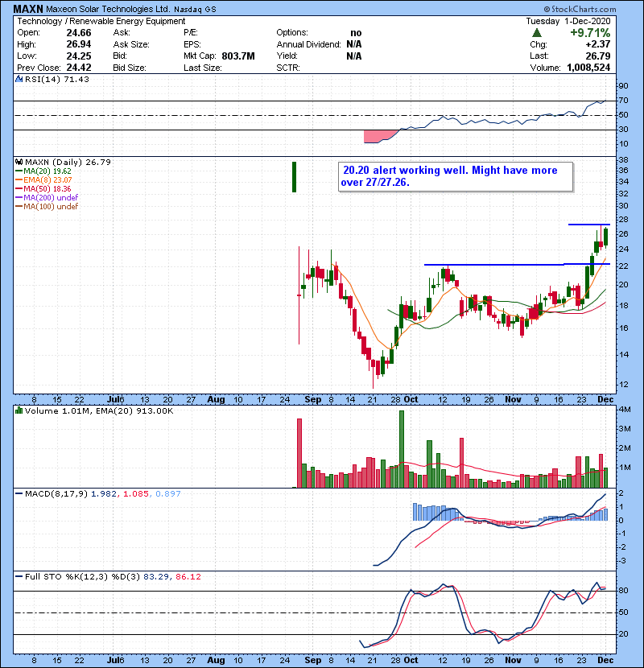
Task: Click the 90 label on the RSI axis
Action: pyautogui.click(x=623, y=86)
